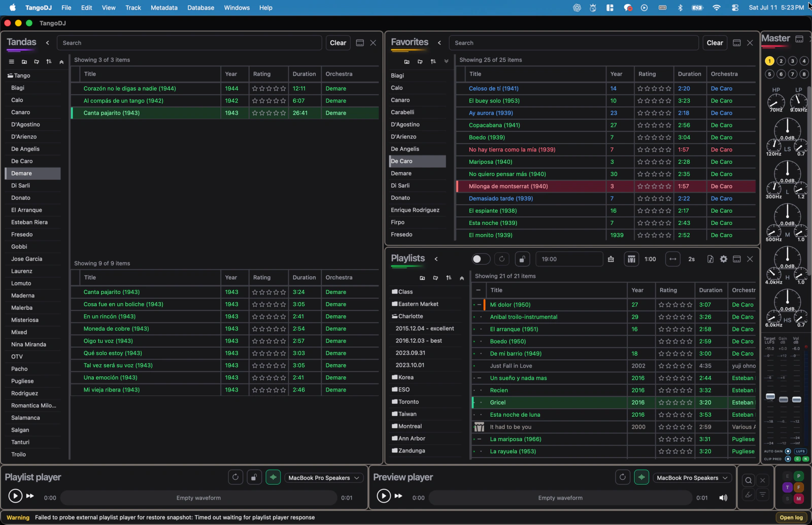Open the Metadata menu

pos(164,8)
